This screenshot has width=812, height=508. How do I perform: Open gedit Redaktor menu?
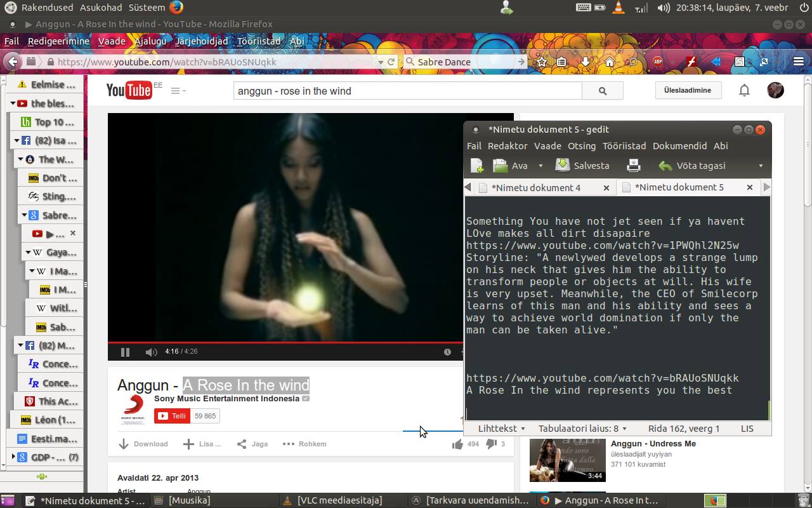coord(507,145)
